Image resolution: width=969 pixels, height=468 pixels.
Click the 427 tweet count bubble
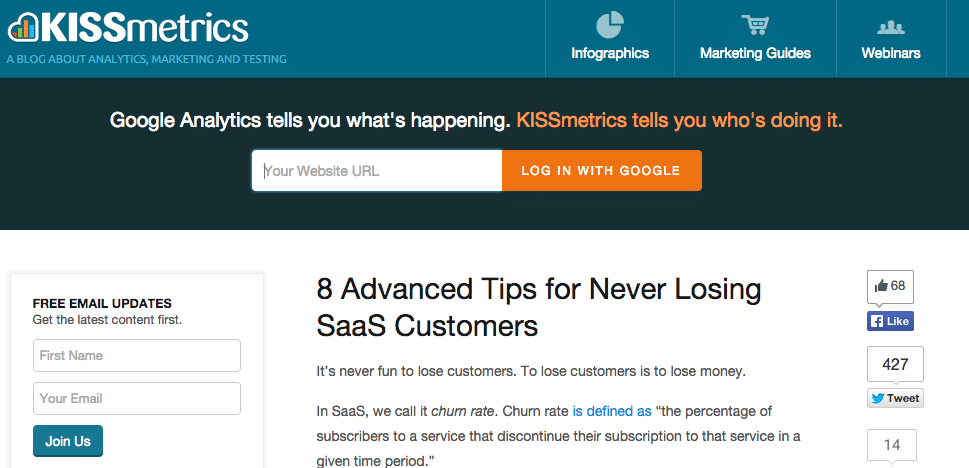895,365
